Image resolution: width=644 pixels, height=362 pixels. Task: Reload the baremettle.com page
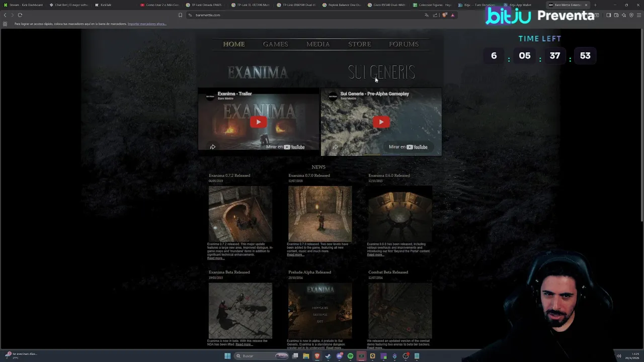click(20, 15)
